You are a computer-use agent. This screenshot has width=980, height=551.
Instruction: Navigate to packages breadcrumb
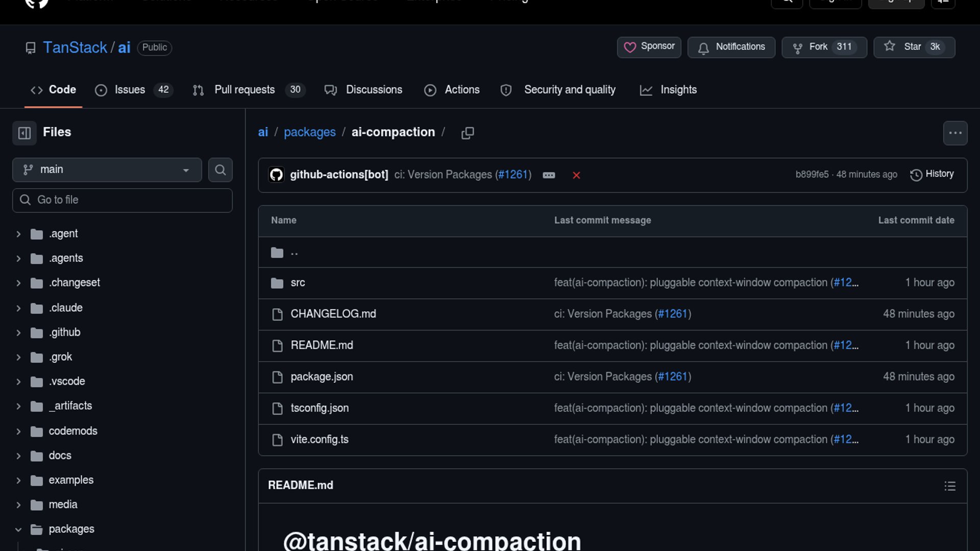point(310,132)
